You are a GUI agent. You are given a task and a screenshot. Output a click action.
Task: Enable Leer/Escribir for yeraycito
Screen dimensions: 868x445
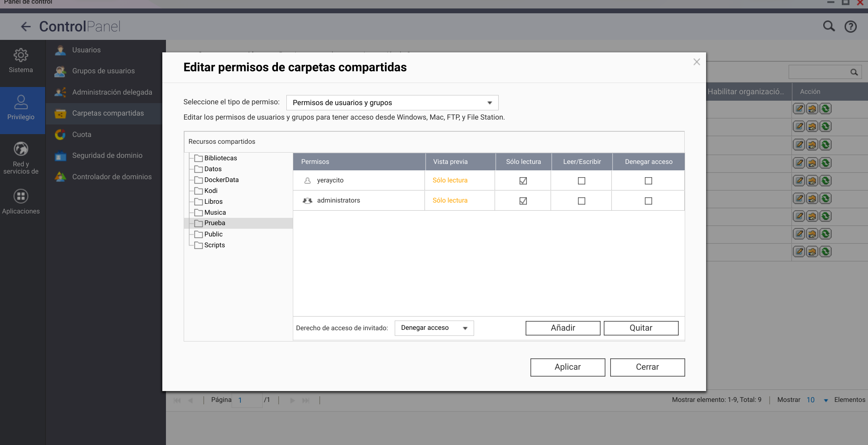pyautogui.click(x=581, y=181)
